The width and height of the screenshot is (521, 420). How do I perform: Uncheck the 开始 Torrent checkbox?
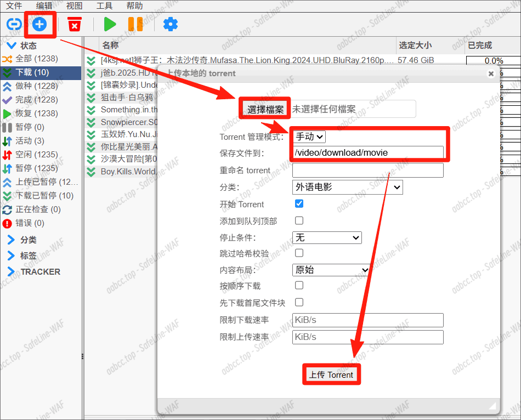coord(299,203)
